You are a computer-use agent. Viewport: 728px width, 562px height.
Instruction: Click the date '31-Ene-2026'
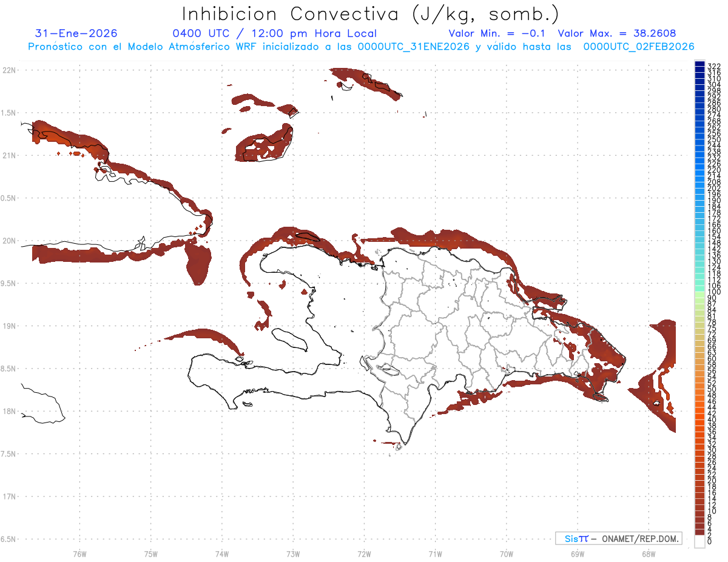click(x=76, y=33)
